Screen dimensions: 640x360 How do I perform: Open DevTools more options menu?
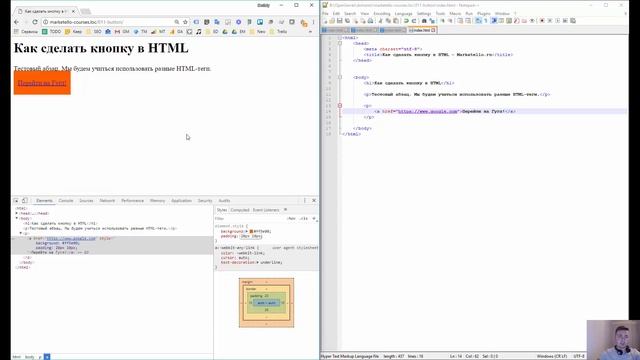(x=304, y=200)
